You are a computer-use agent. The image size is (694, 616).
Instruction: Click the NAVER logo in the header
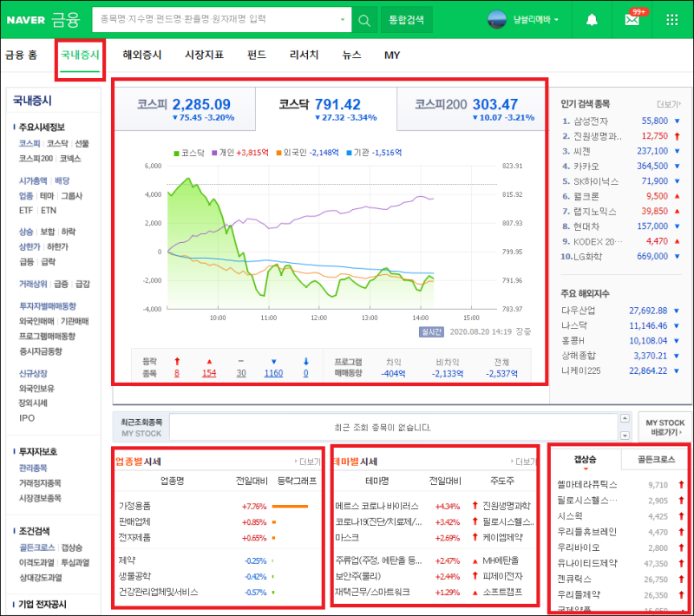coord(26,20)
